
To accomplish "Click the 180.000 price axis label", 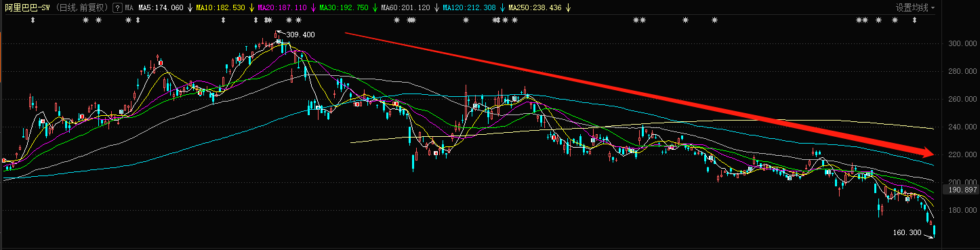I will coord(962,210).
